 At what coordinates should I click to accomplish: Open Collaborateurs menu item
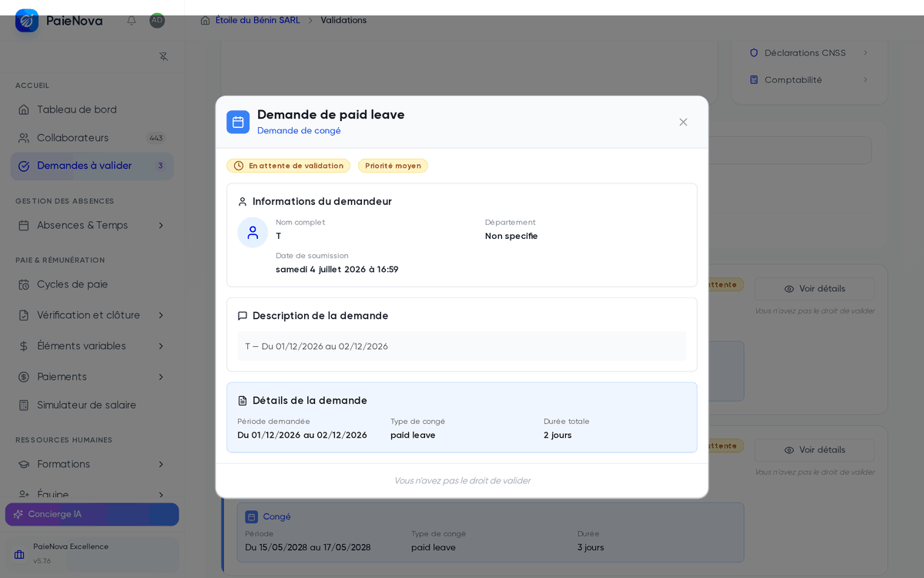click(92, 138)
